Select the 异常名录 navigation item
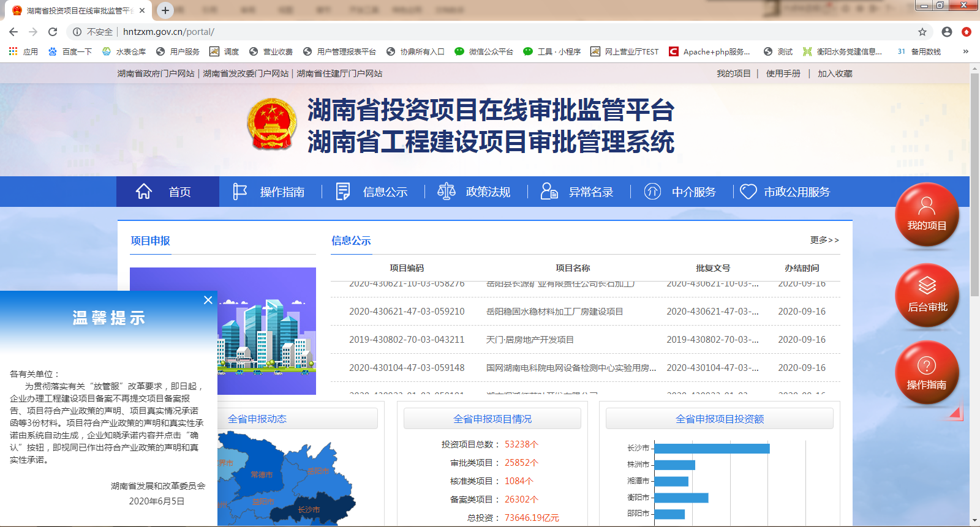Viewport: 980px width, 527px height. tap(577, 192)
